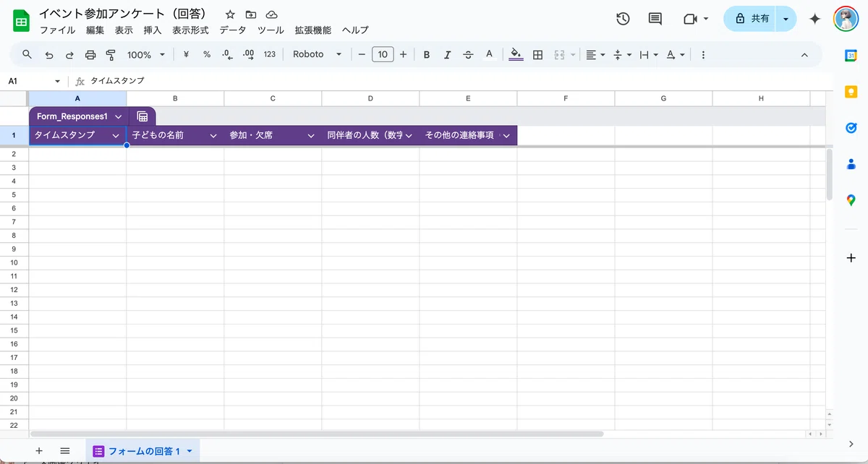Format as currency yen
The width and height of the screenshot is (868, 464).
click(x=186, y=54)
